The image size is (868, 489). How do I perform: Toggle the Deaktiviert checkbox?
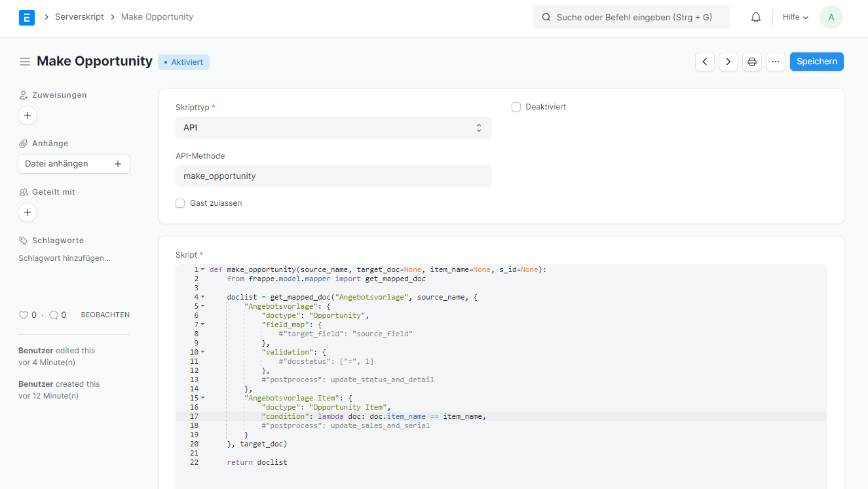coord(516,107)
